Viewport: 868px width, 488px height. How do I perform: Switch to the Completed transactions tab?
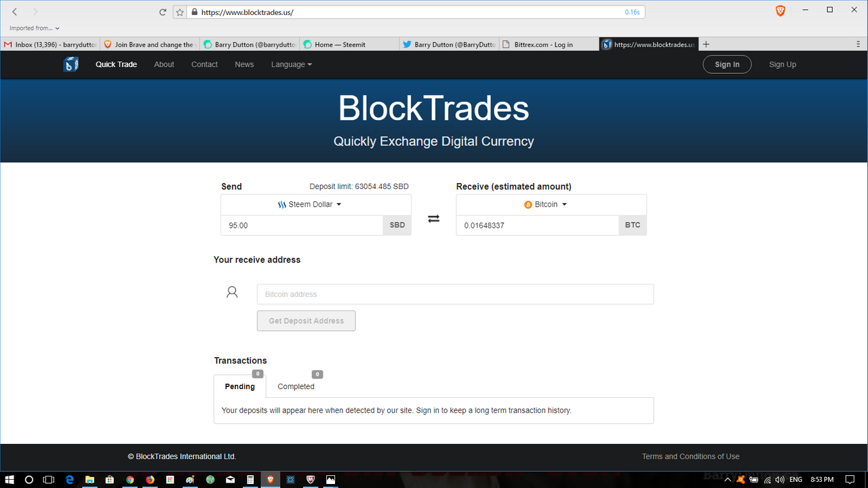click(x=296, y=386)
